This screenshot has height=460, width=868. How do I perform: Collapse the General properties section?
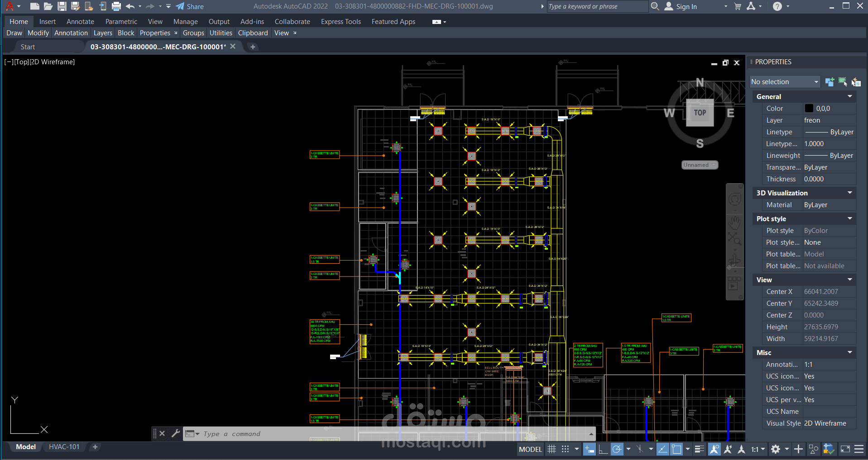pos(850,96)
